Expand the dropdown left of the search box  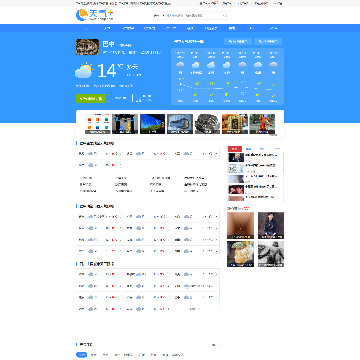(x=159, y=15)
